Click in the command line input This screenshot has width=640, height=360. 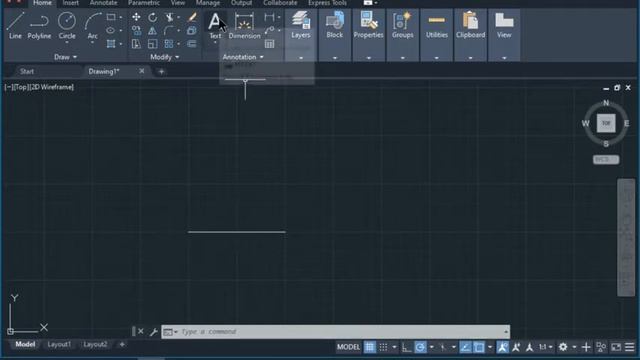pos(335,331)
